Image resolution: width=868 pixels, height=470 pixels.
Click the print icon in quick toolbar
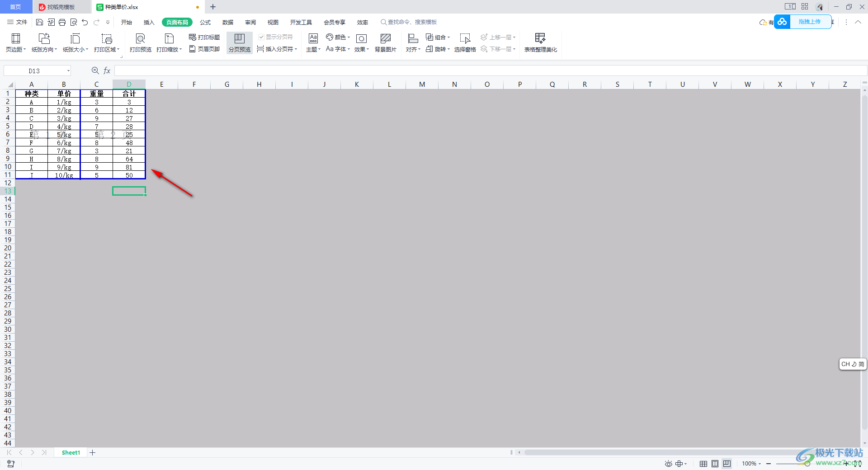pos(62,22)
